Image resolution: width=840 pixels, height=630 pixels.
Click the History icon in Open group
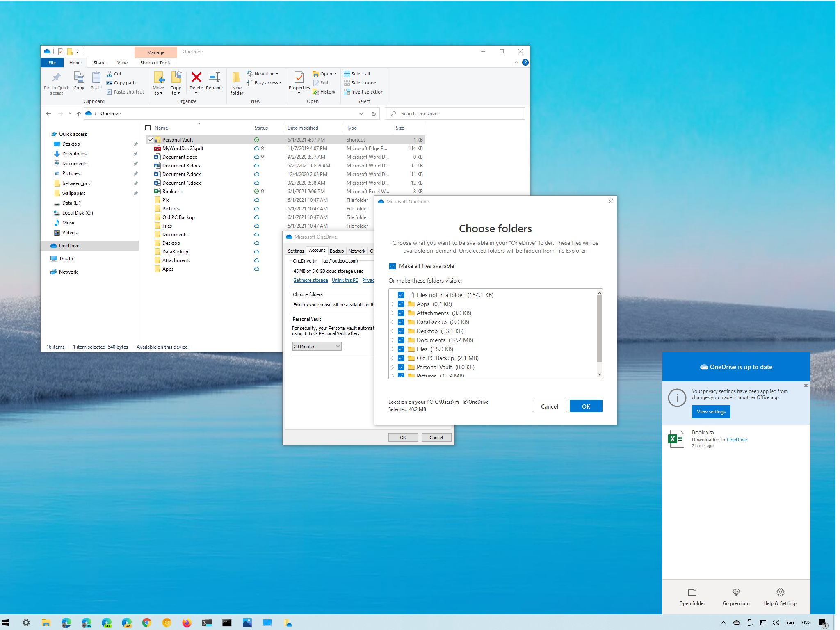pyautogui.click(x=325, y=91)
